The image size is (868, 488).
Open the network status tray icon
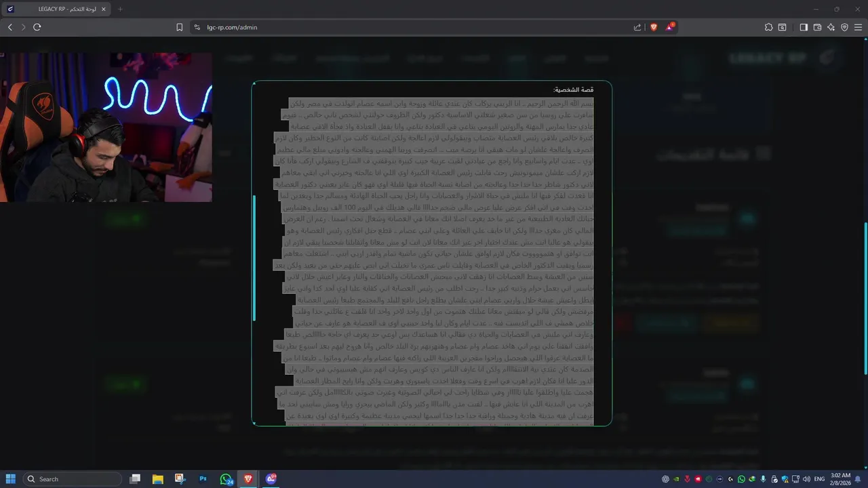tap(795, 479)
